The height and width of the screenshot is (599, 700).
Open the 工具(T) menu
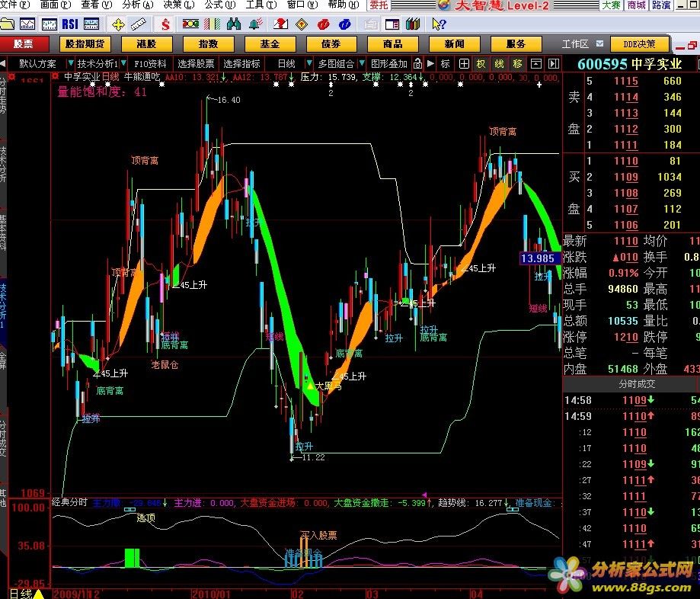[261, 5]
